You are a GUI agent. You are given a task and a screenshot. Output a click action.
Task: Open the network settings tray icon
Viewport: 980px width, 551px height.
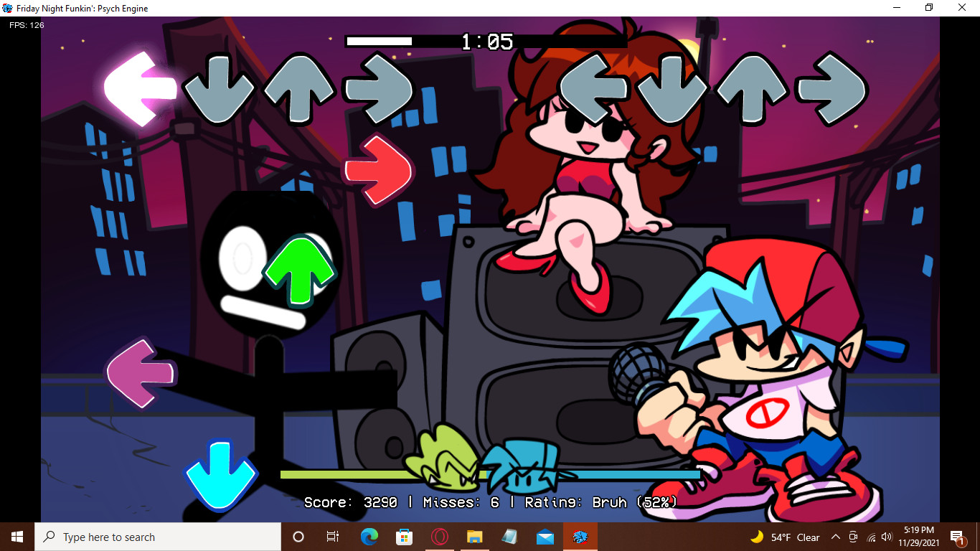[871, 537]
